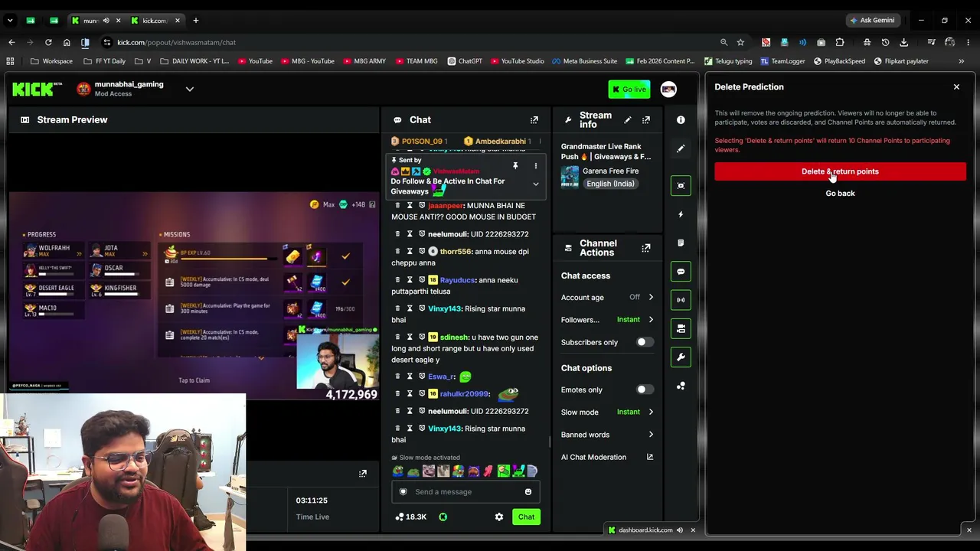Click username sdinesh in chat
The image size is (980, 551).
(454, 337)
